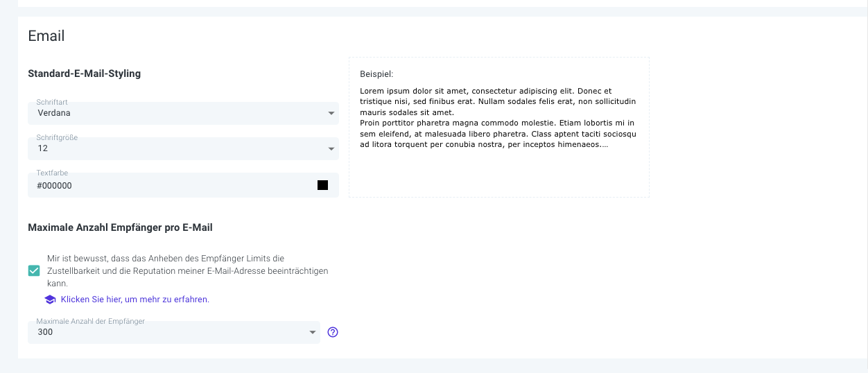Click the Lorem ipsum preview paragraph
868x373 pixels.
coord(498,102)
